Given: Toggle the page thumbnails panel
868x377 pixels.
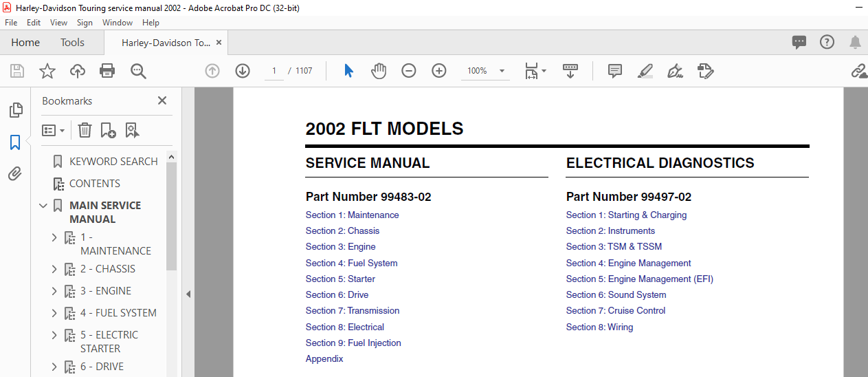Looking at the screenshot, I should (15, 110).
